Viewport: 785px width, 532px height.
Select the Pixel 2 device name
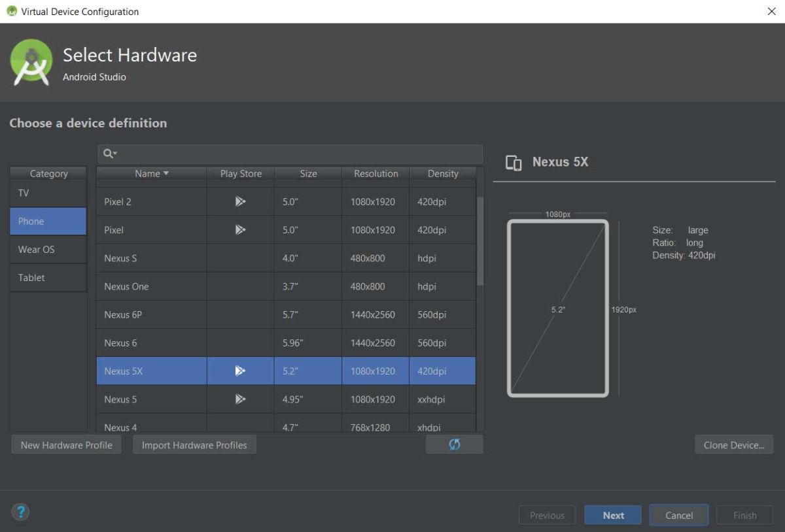tap(118, 201)
